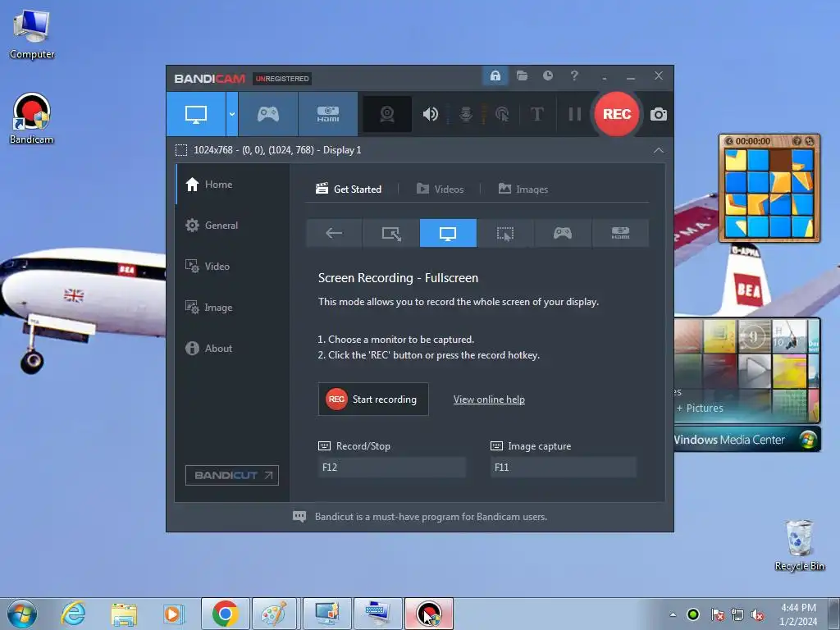Open screen recording mode dropdown arrow
Screen dimensions: 840x630
pyautogui.click(x=232, y=114)
